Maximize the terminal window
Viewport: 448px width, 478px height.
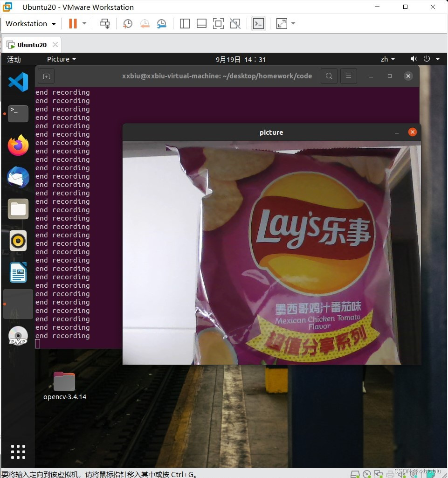(x=389, y=76)
